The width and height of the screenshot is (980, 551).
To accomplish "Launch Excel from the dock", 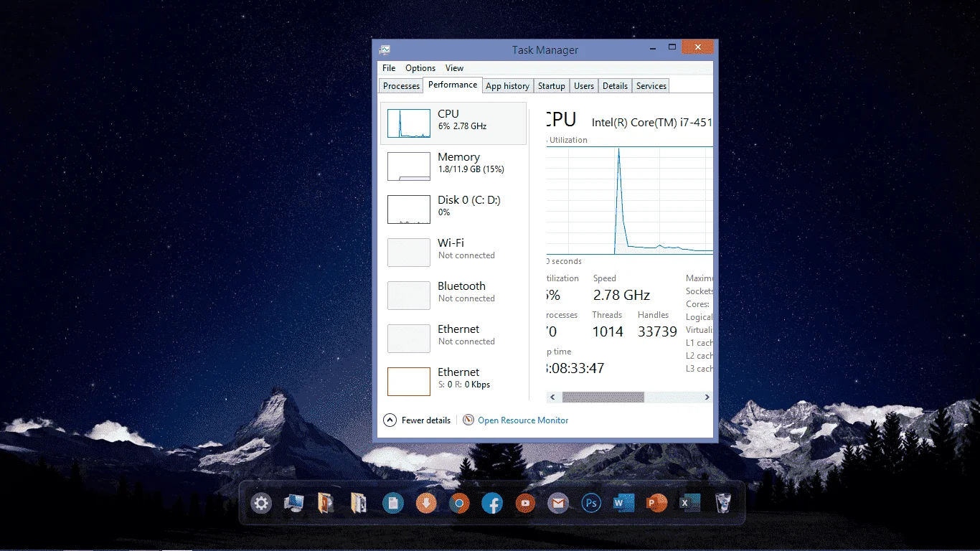I will pyautogui.click(x=689, y=503).
